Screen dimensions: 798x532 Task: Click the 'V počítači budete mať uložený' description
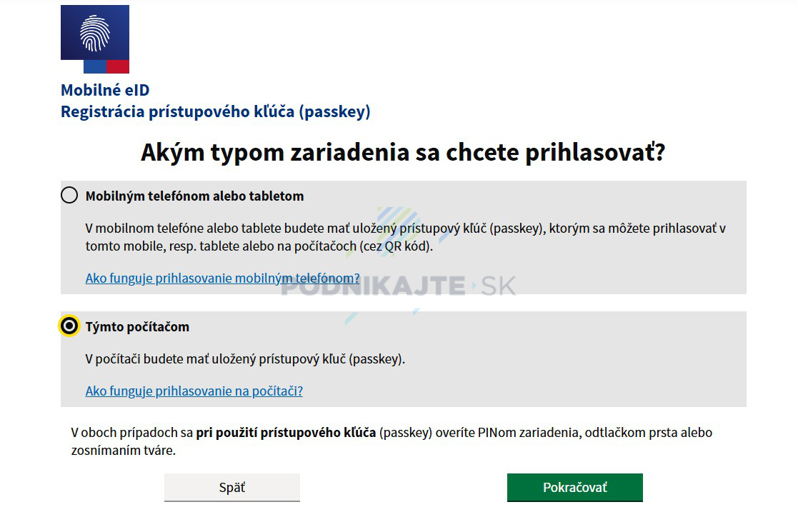tap(245, 359)
